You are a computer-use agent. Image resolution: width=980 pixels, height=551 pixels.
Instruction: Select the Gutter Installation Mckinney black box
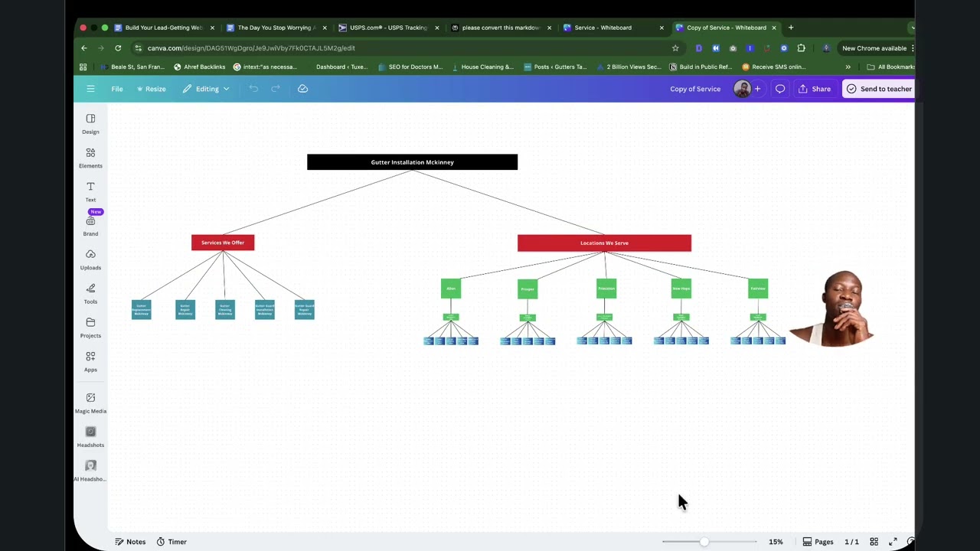412,162
